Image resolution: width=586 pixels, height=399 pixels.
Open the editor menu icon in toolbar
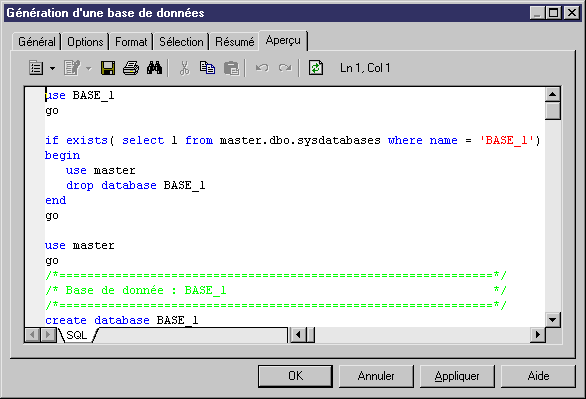tap(36, 68)
